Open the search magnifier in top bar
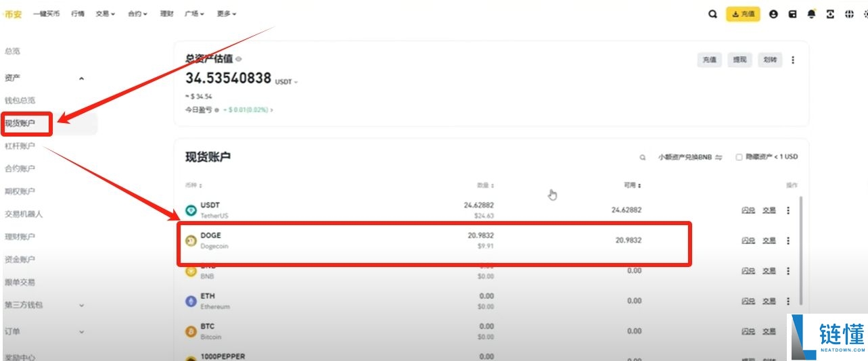The width and height of the screenshot is (868, 361). (x=712, y=14)
